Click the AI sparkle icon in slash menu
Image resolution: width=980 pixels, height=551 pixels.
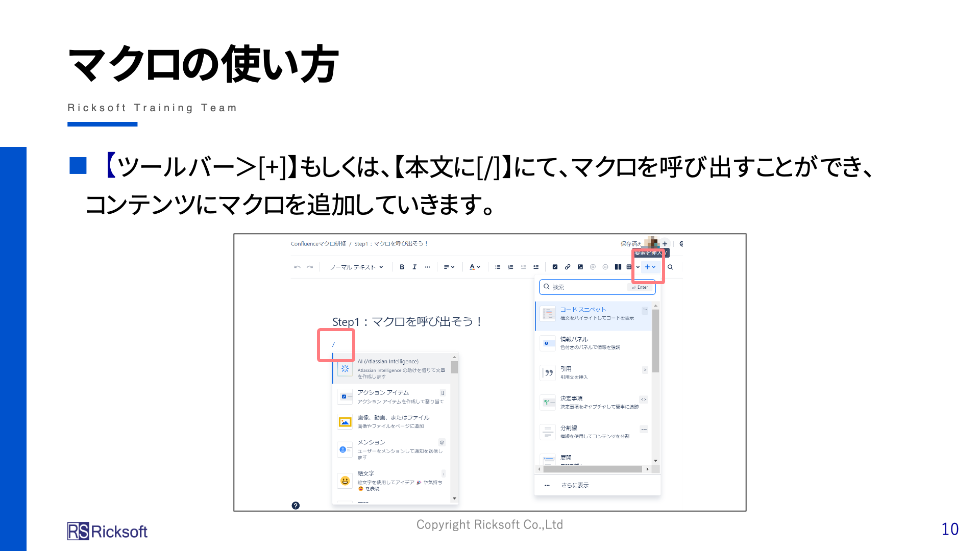pos(345,368)
